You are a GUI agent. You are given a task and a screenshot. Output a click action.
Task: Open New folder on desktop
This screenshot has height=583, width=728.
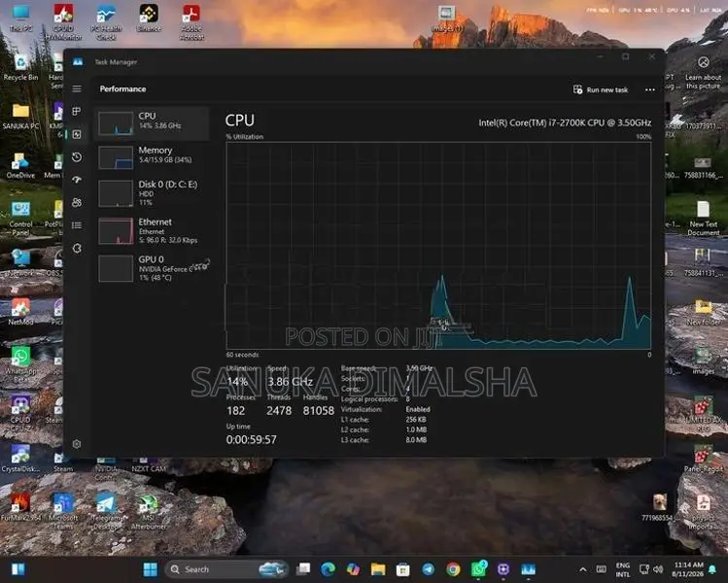[x=704, y=312]
